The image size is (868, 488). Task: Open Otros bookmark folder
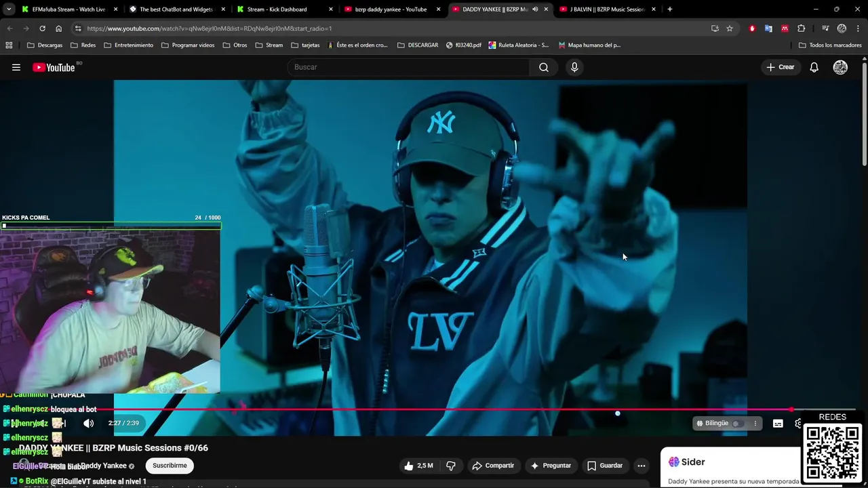(235, 45)
